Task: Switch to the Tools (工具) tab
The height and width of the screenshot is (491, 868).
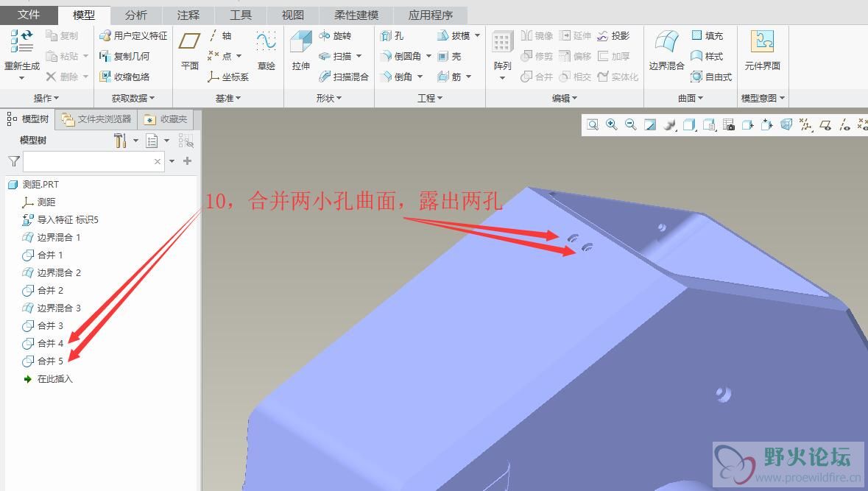Action: pos(240,15)
